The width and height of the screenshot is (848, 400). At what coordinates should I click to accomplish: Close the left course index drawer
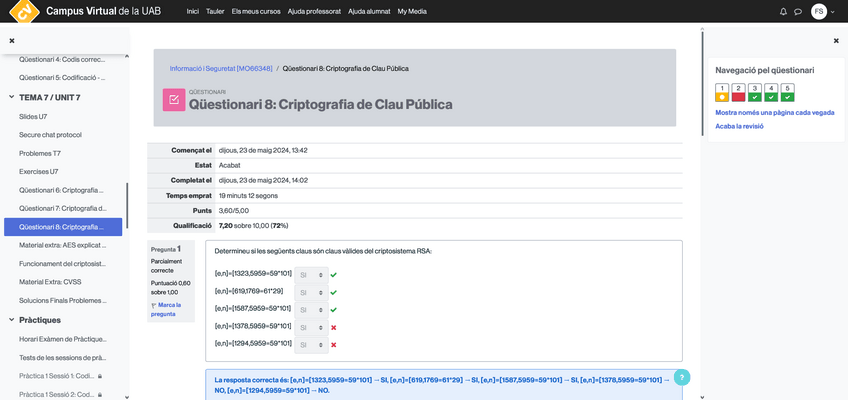[x=12, y=41]
